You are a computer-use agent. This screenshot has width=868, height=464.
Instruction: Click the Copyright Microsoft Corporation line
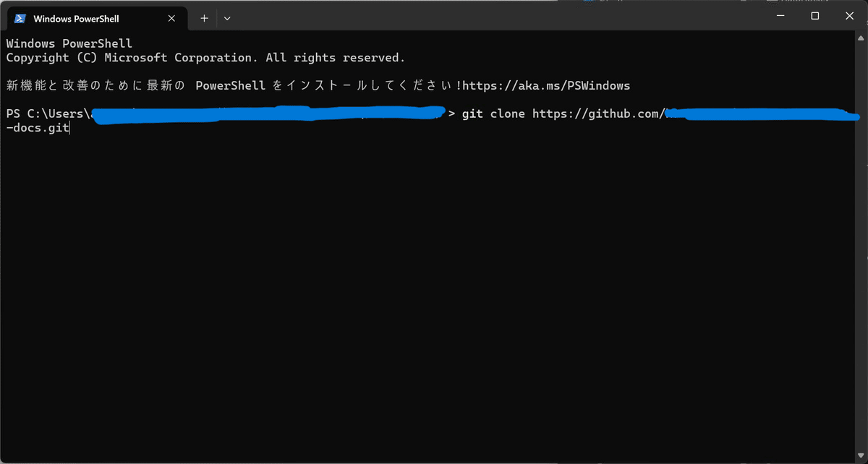pos(205,57)
